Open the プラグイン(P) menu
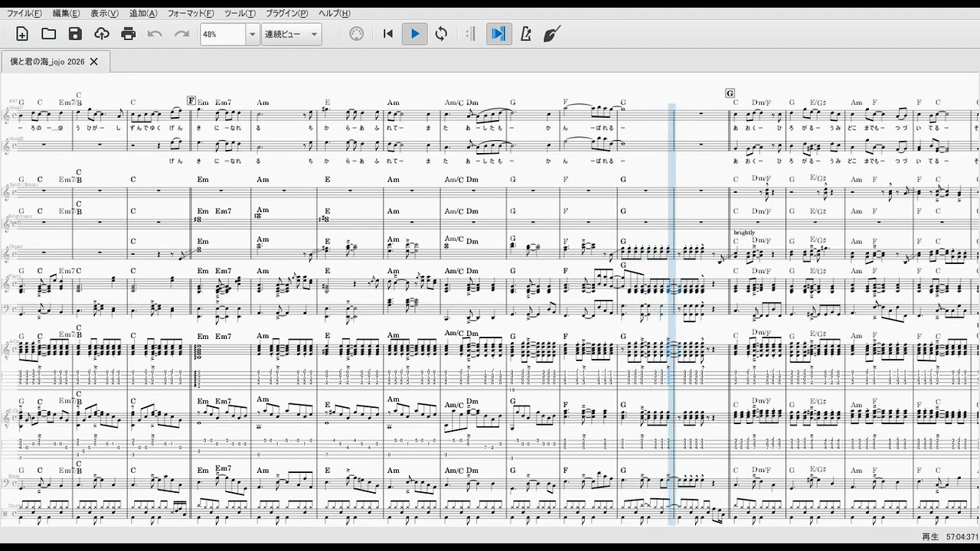This screenshot has width=980, height=551. pos(287,14)
